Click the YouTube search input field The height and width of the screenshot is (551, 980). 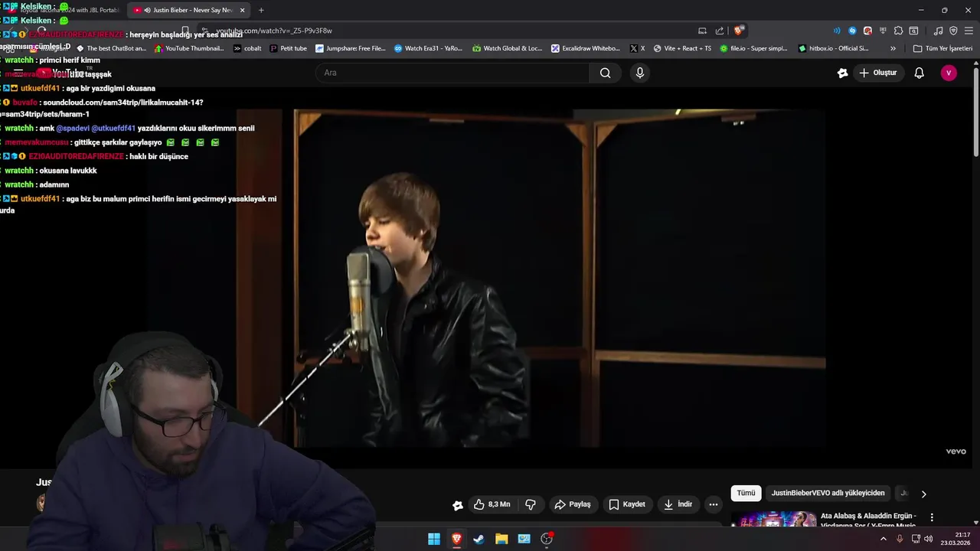tap(452, 73)
